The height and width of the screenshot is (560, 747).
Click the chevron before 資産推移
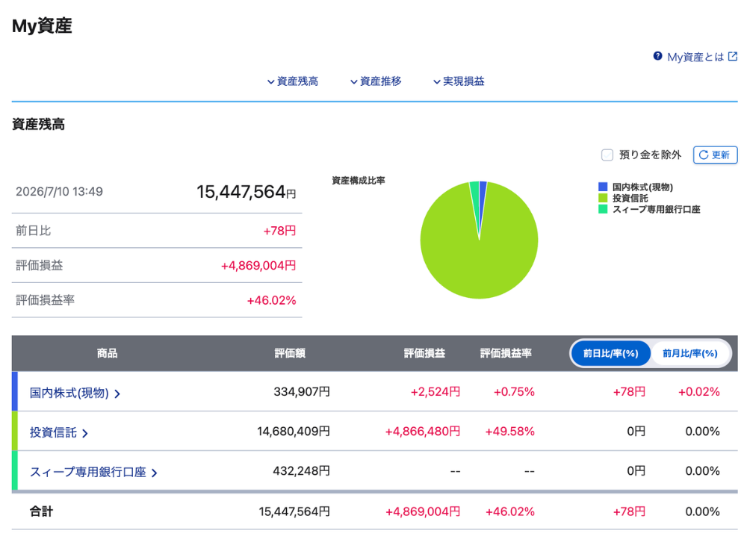[353, 82]
